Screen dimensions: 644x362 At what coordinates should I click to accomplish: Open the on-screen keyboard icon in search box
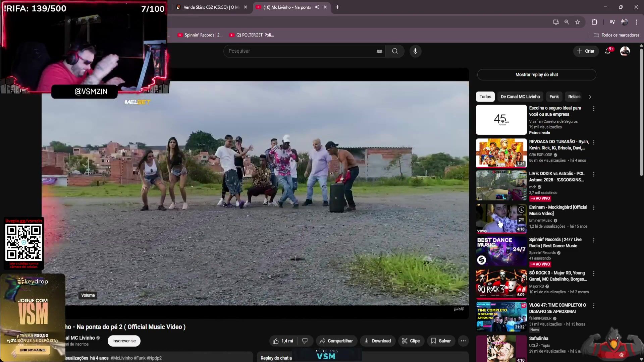pyautogui.click(x=379, y=51)
